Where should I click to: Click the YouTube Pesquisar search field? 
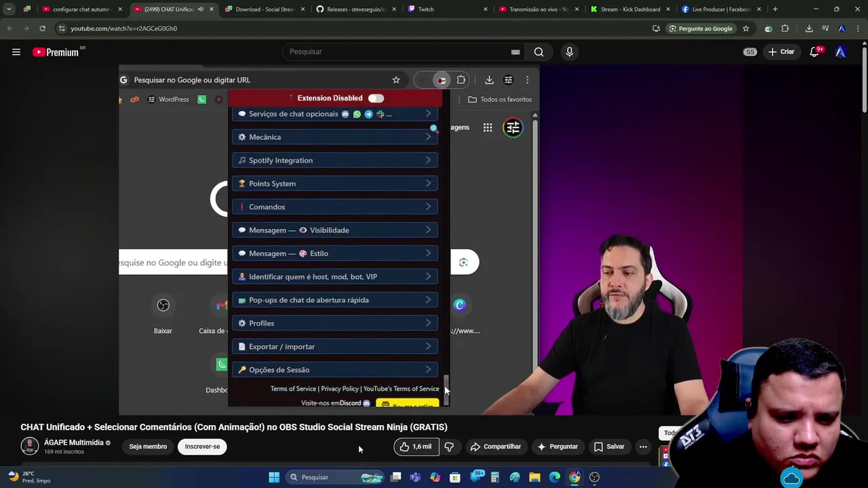click(404, 52)
